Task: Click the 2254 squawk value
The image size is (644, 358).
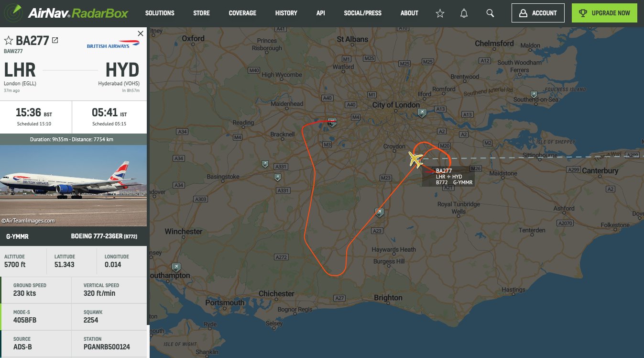Action: (91, 320)
